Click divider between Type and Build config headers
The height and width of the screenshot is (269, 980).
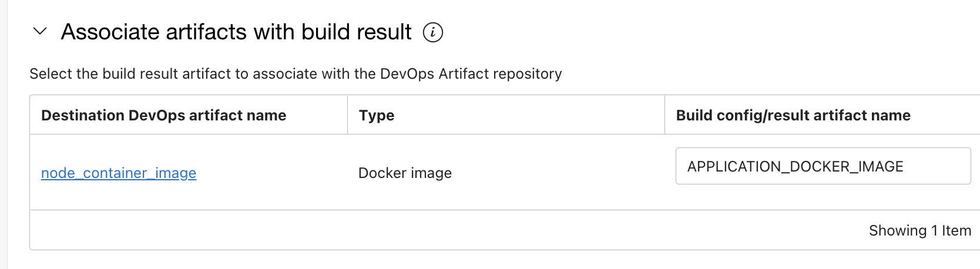[664, 115]
